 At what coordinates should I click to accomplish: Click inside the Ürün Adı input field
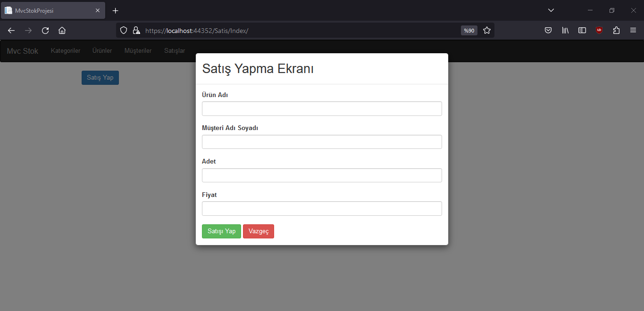[321, 108]
